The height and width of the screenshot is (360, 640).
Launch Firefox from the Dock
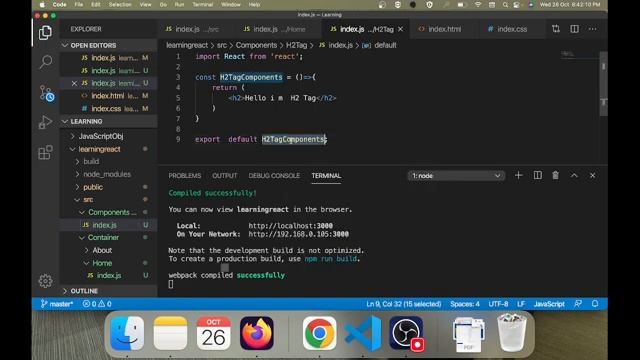coord(257,333)
